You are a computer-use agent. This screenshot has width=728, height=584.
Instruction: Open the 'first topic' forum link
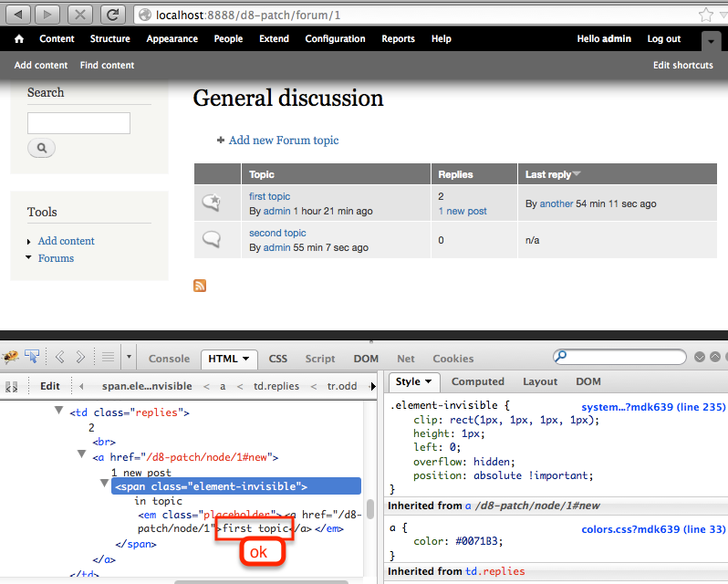coord(270,196)
